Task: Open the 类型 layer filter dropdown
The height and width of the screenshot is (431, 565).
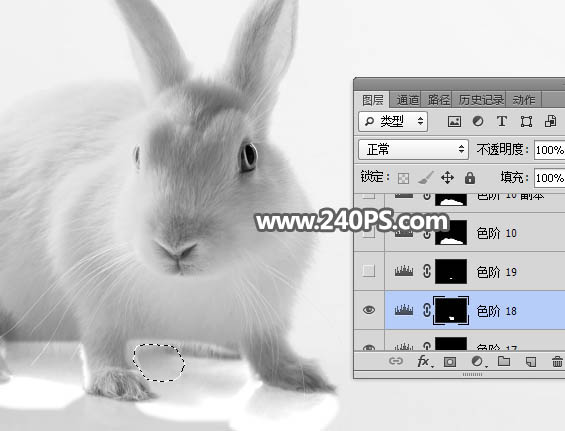Action: [393, 121]
